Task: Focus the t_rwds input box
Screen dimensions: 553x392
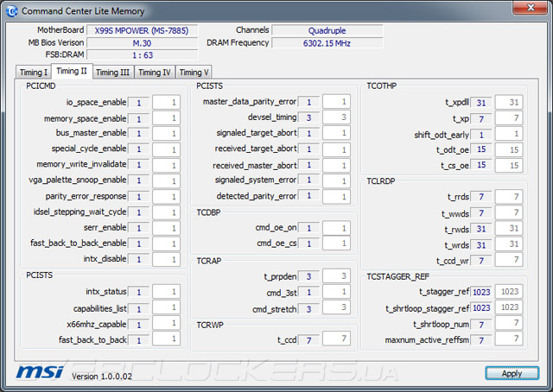Action: click(x=509, y=228)
